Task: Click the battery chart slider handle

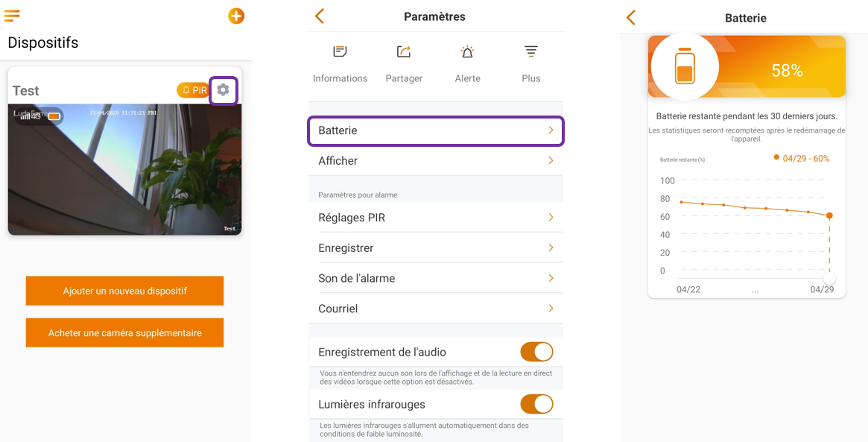Action: pos(829,278)
